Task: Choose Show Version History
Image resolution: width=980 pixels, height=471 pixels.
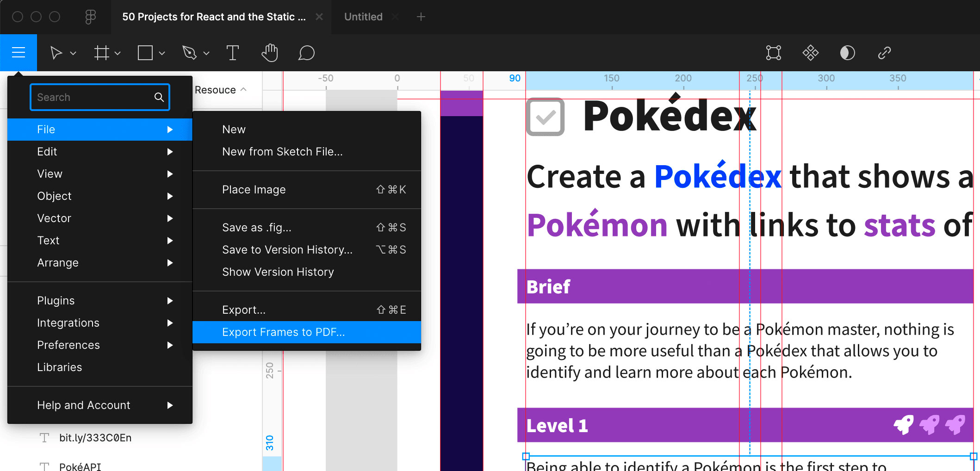Action: 307,272
